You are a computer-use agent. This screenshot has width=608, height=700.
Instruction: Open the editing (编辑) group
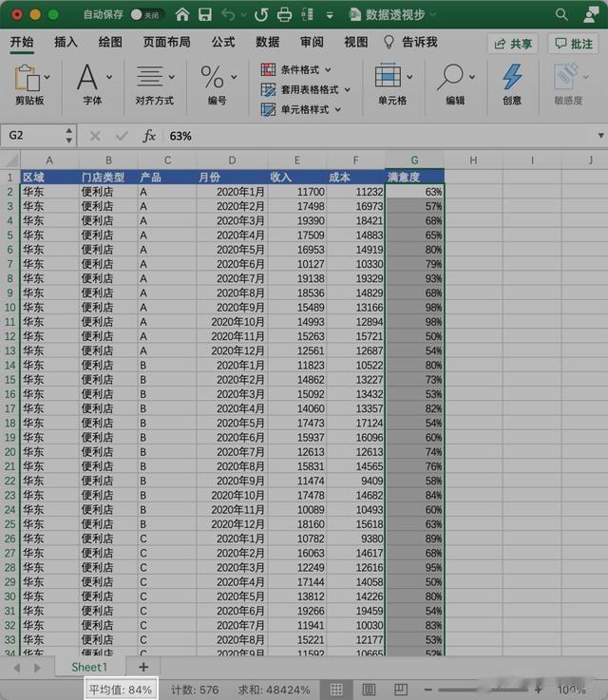click(x=455, y=84)
